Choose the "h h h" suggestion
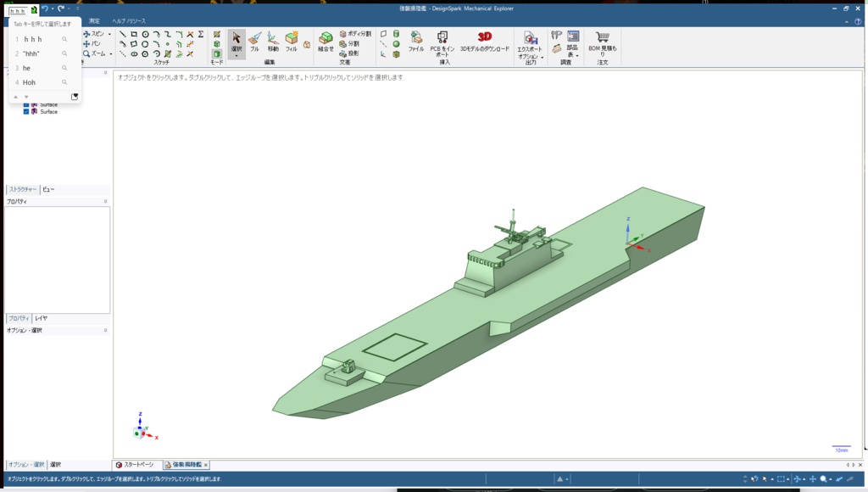This screenshot has height=492, width=868. [45, 39]
